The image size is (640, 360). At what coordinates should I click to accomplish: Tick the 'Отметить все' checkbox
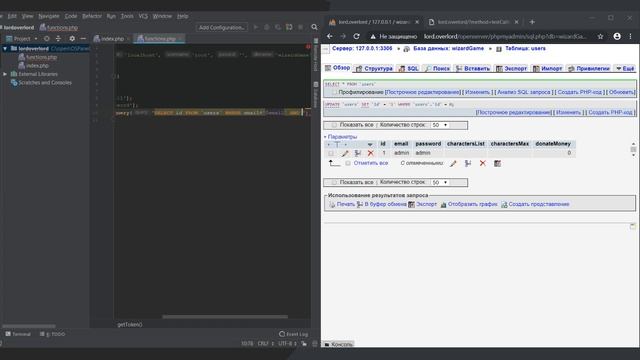click(348, 163)
